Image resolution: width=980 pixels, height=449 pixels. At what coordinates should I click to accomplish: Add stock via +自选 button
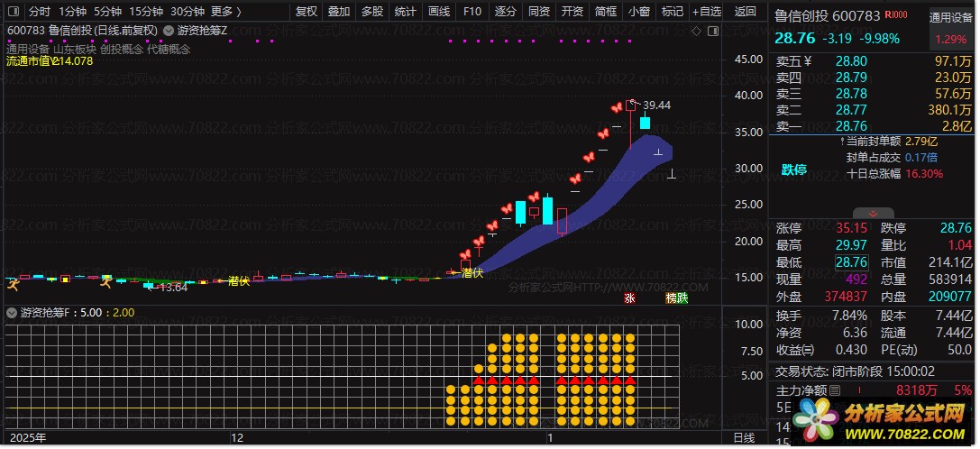tap(706, 11)
